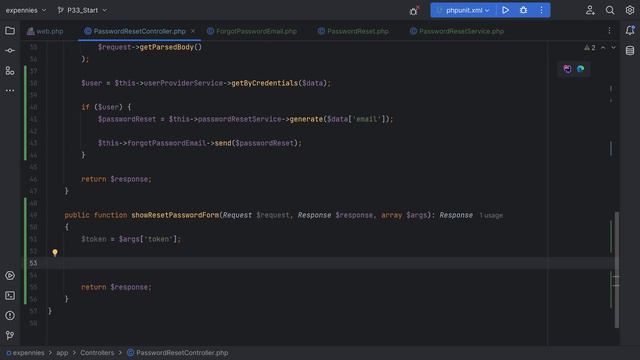Image resolution: width=640 pixels, height=360 pixels.
Task: Open file in Edge browser
Action: pyautogui.click(x=580, y=69)
